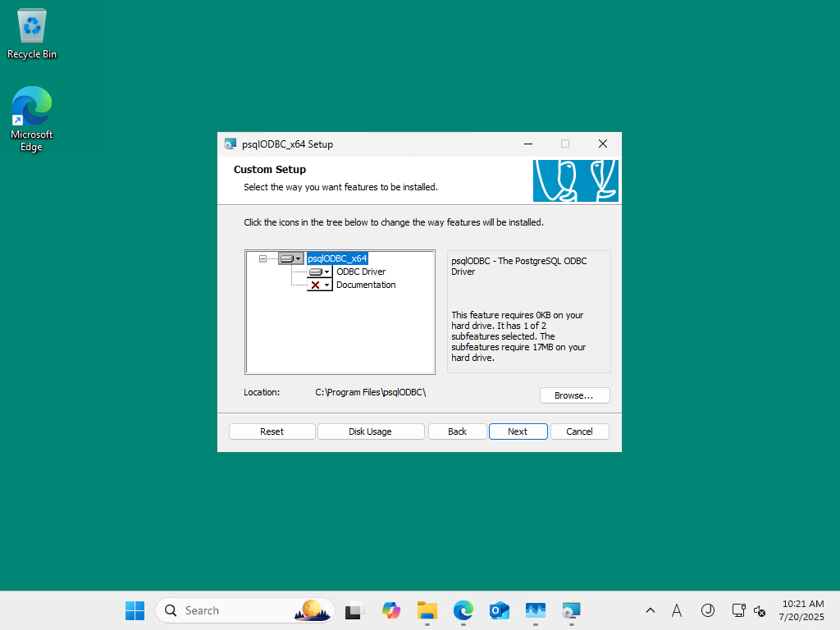Screen dimensions: 840x630
Task: Collapse the psqlODBC_x64 tree node
Action: pos(262,258)
